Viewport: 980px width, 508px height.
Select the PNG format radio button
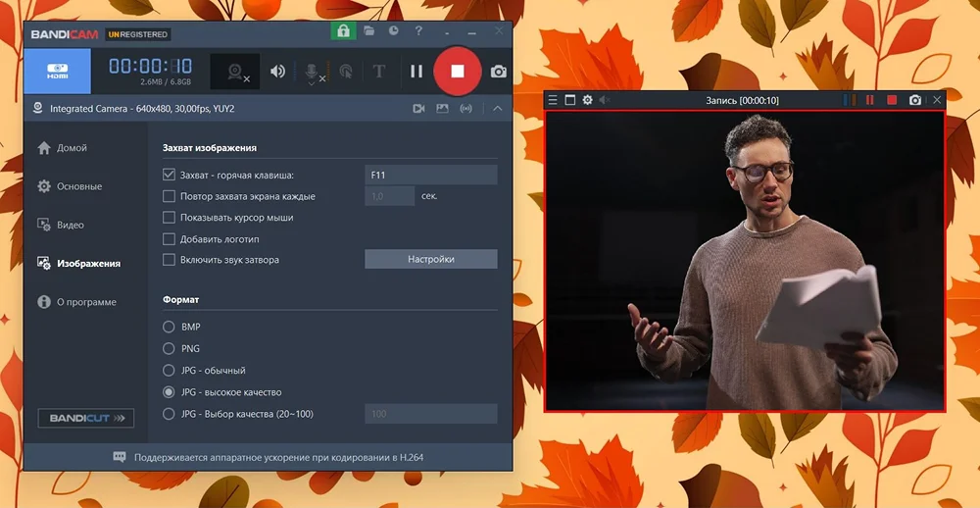coord(170,348)
